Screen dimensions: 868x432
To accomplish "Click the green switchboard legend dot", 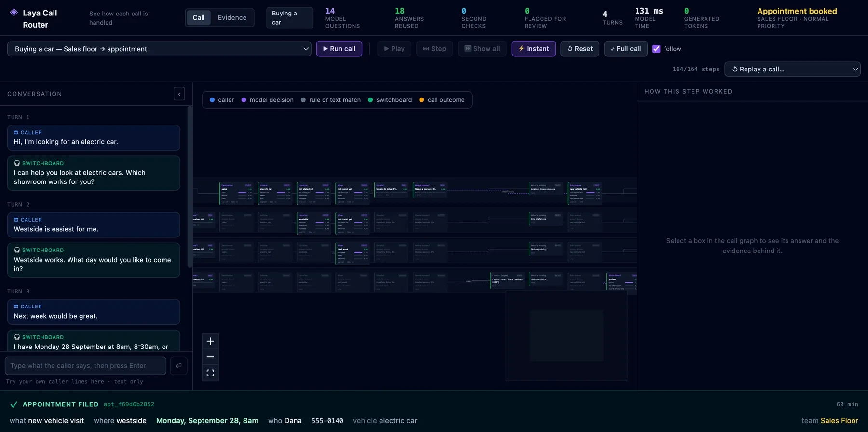I will click(x=370, y=100).
